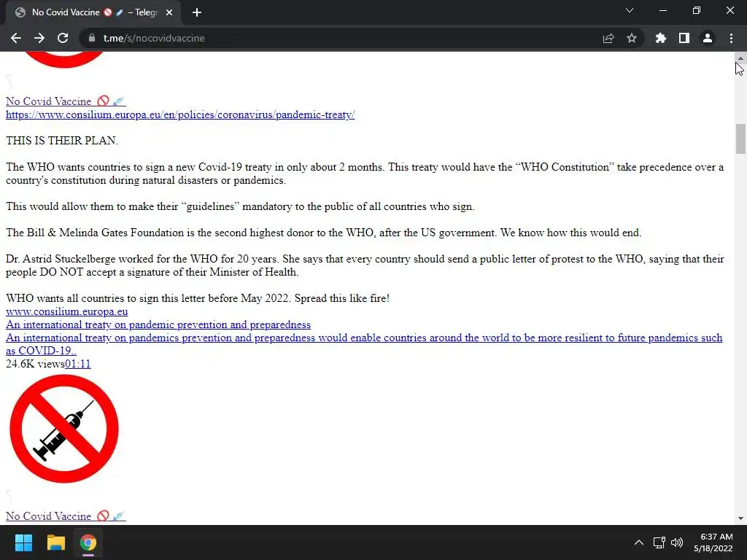Close the No Covid Vaccine tab
The image size is (747, 560).
click(169, 12)
